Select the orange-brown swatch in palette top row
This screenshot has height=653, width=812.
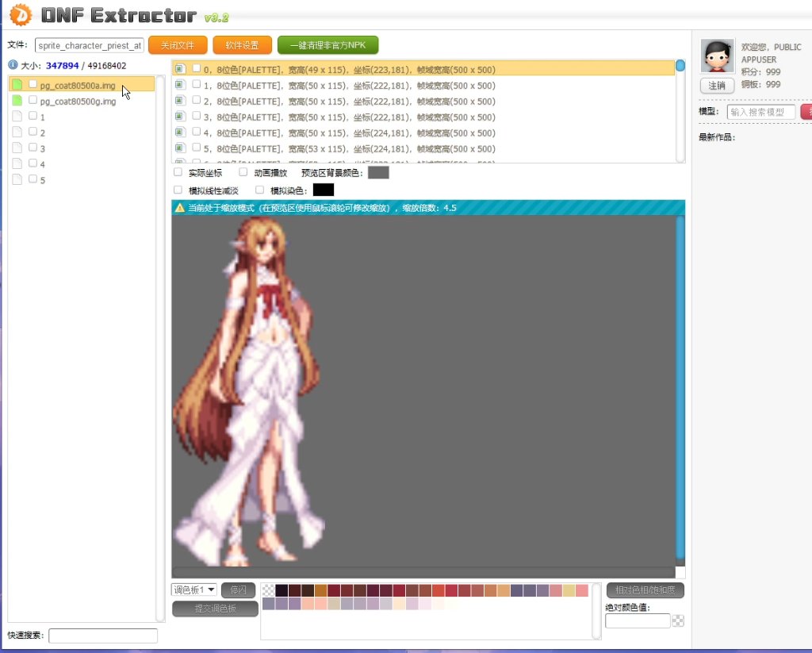(x=321, y=590)
